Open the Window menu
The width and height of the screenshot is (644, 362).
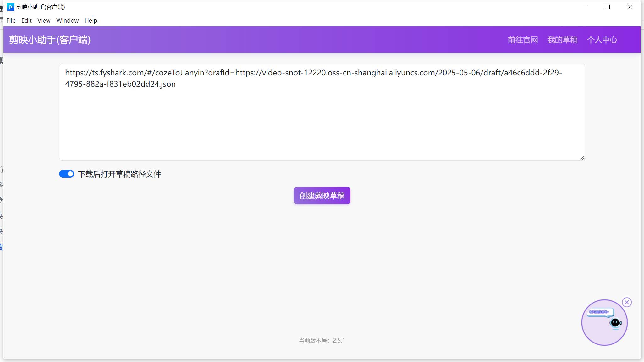tap(67, 20)
